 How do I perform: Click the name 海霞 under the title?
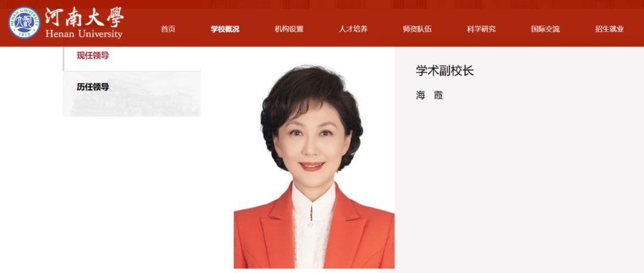click(429, 95)
